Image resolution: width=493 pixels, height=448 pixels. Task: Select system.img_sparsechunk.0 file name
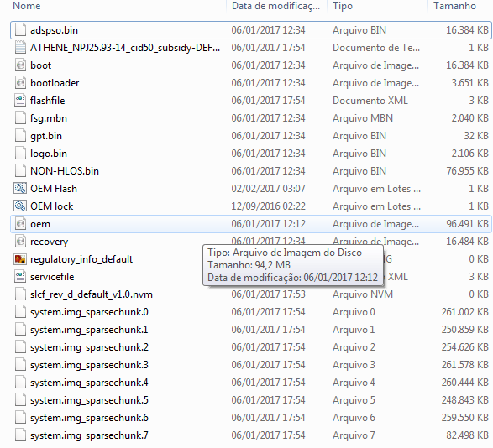pyautogui.click(x=89, y=312)
